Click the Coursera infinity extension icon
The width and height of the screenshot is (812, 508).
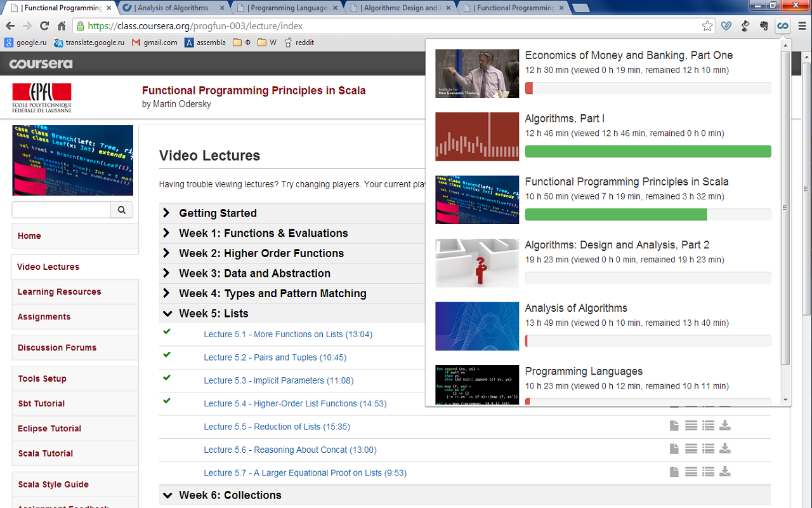[783, 26]
